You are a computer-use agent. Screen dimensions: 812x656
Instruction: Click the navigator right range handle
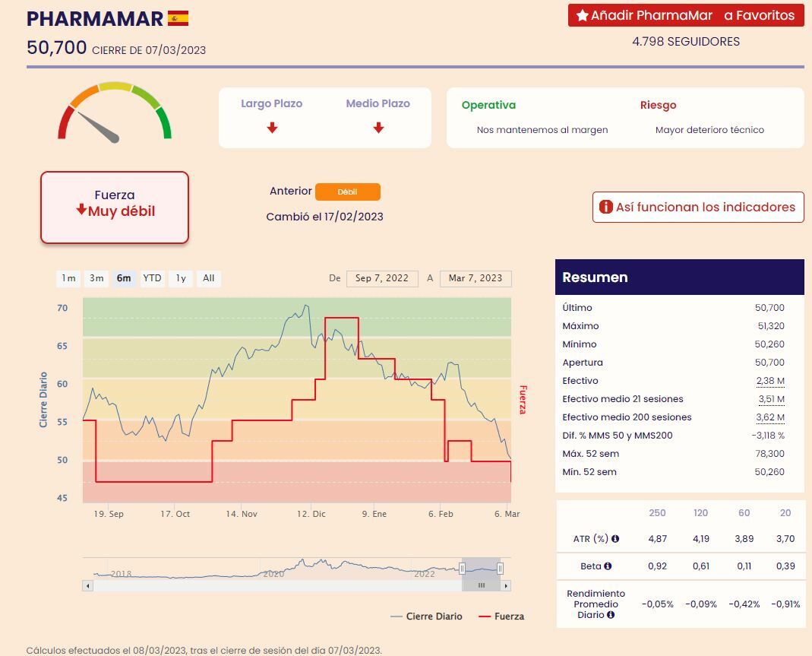pos(500,569)
